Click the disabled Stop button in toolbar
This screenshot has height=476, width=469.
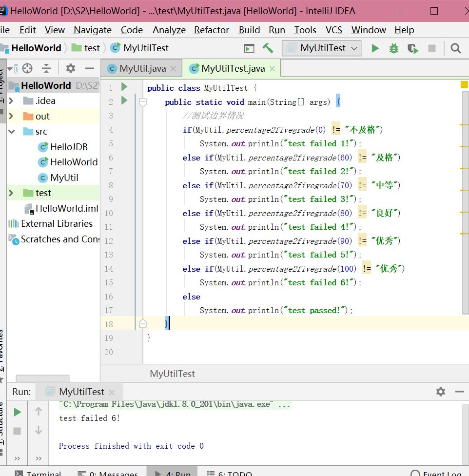tap(431, 48)
